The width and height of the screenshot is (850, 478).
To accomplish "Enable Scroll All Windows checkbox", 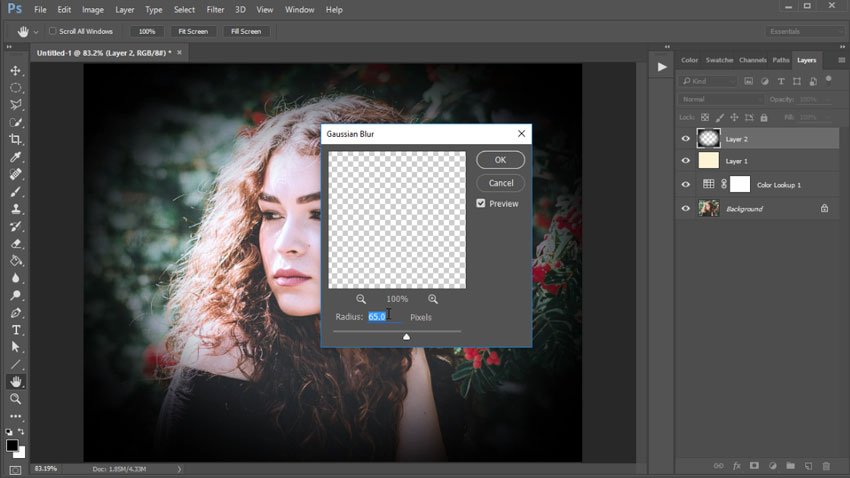I will tap(53, 31).
